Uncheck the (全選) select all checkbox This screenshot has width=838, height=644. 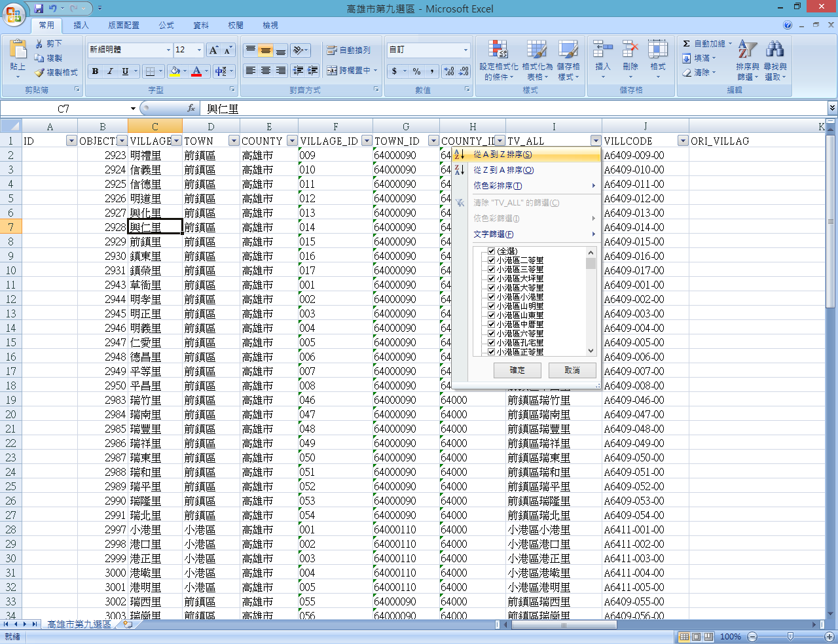click(491, 251)
